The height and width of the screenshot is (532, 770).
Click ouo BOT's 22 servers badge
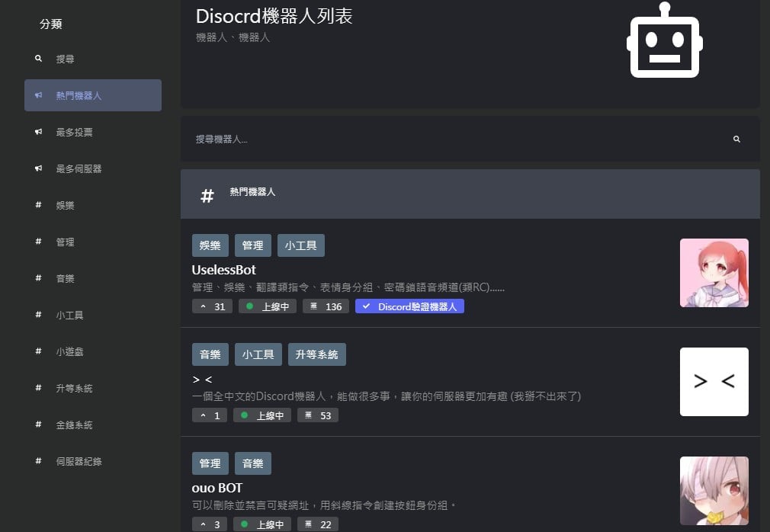tap(318, 524)
